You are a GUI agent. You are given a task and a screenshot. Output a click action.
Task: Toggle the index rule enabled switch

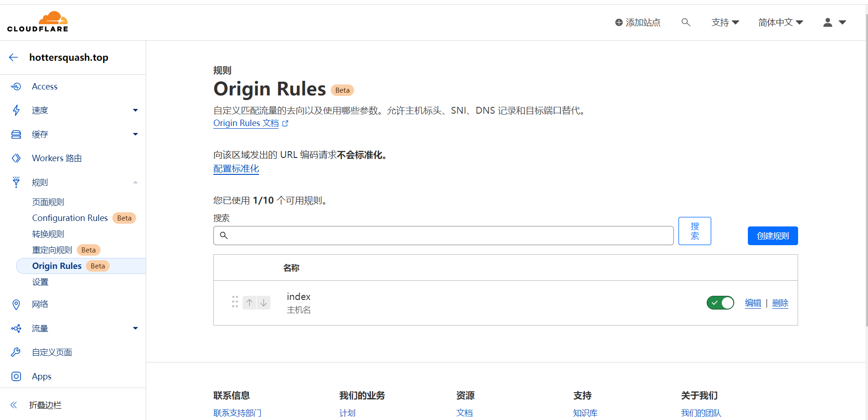[720, 303]
